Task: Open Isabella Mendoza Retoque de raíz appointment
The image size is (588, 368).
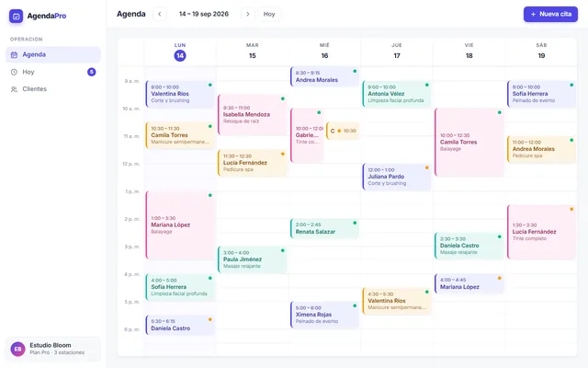Action: tap(253, 115)
